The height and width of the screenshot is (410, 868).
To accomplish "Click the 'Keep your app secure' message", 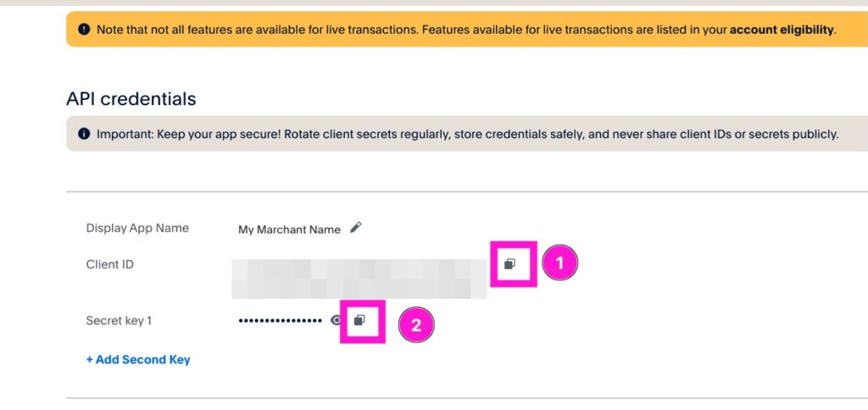I will [466, 134].
